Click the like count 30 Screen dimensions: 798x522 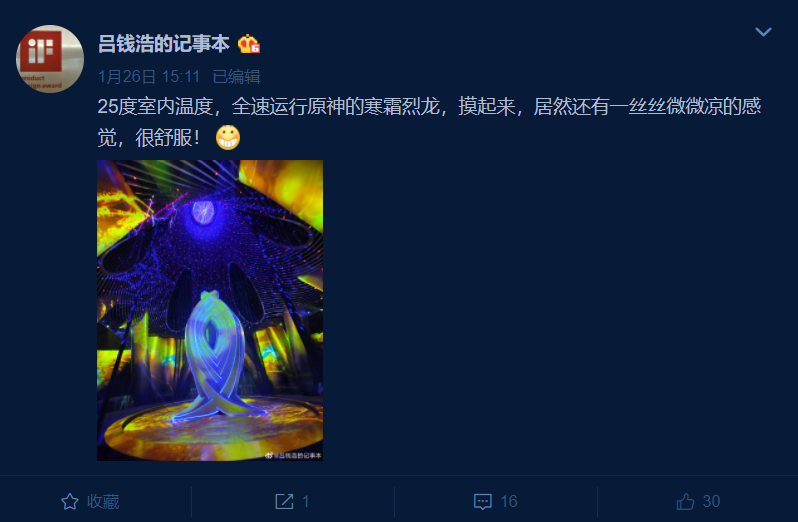pyautogui.click(x=711, y=502)
